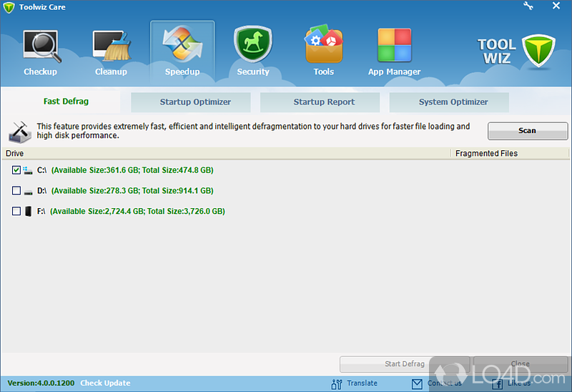The height and width of the screenshot is (392, 572).
Task: Click the Drive column header
Action: 226,154
